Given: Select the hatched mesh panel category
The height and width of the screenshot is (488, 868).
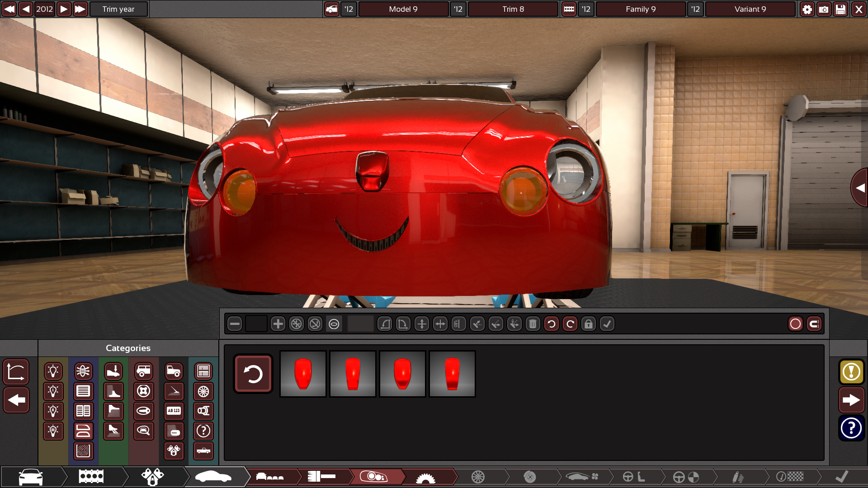Looking at the screenshot, I should (83, 451).
